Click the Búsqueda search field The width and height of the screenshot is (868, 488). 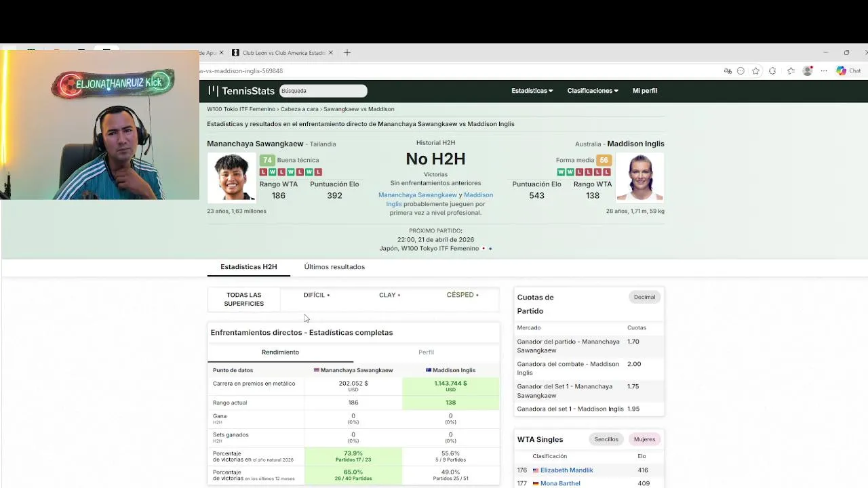pos(323,91)
